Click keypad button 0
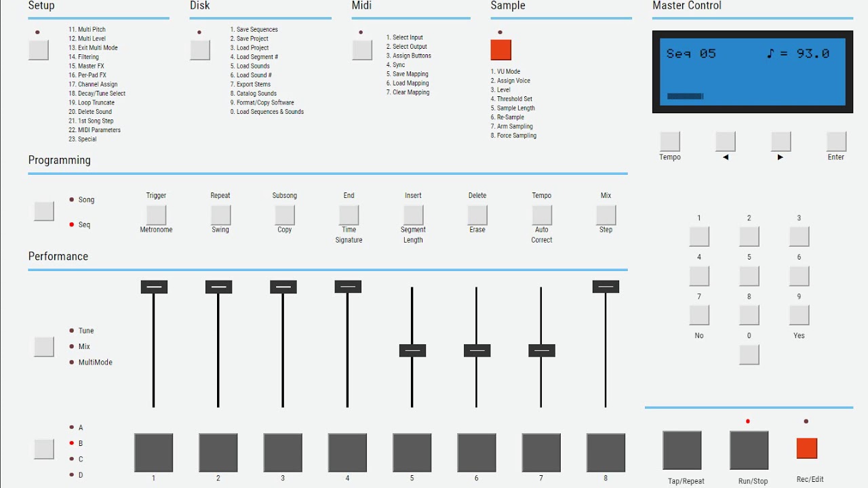 pyautogui.click(x=749, y=354)
